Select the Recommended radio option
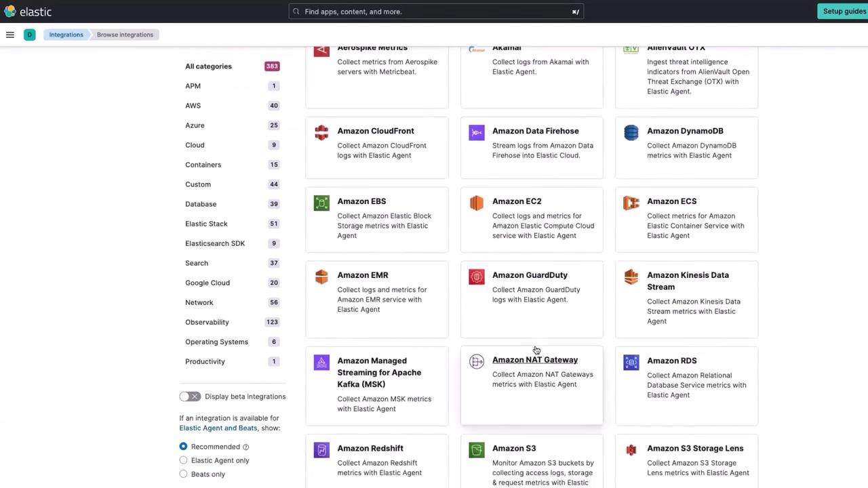 pos(183,447)
